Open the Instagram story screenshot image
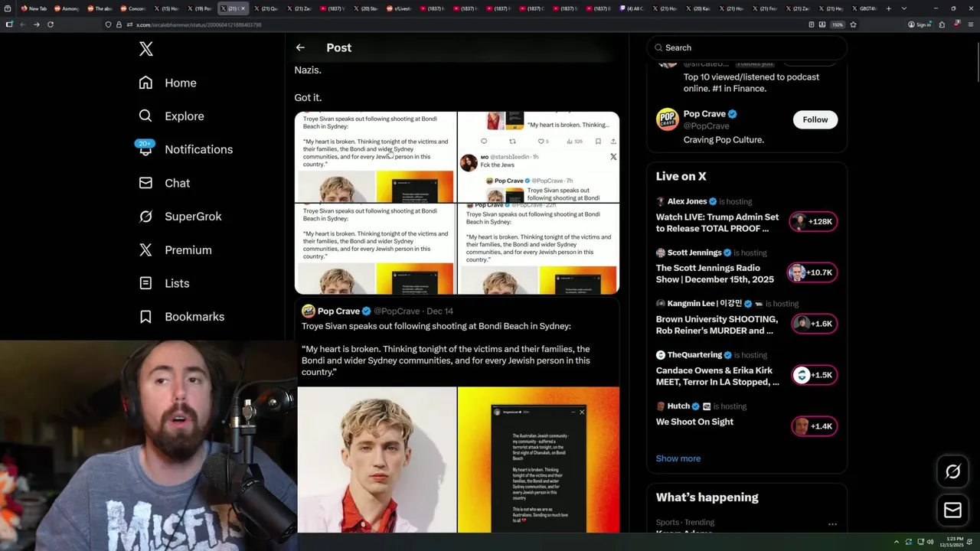Image resolution: width=980 pixels, height=551 pixels. [x=538, y=459]
